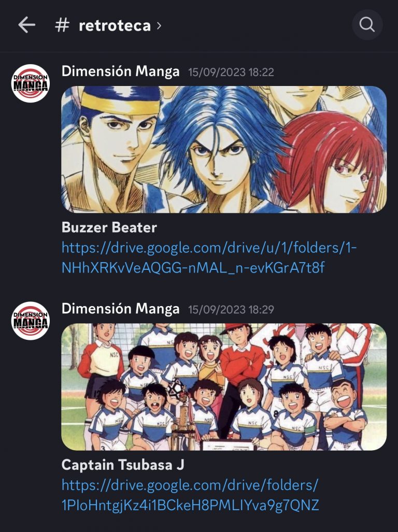The image size is (398, 532).
Task: Open the Buzzer Beater Google Drive link
Action: [x=209, y=258]
